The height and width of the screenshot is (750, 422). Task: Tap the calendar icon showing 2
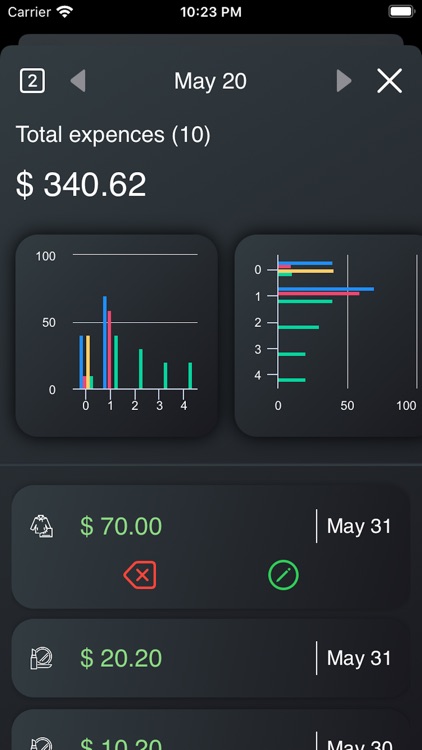click(32, 81)
